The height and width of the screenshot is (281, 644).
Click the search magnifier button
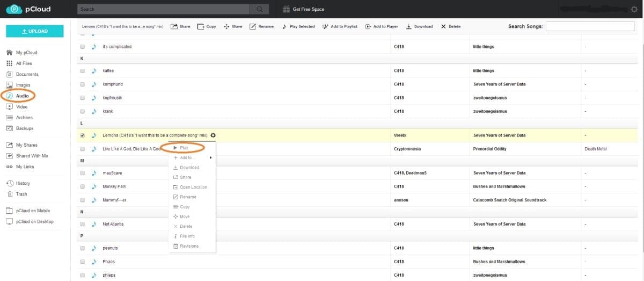pyautogui.click(x=260, y=9)
